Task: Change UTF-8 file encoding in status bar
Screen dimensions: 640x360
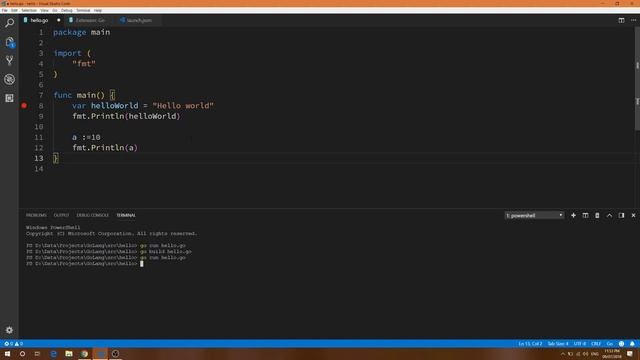Action: tap(580, 344)
